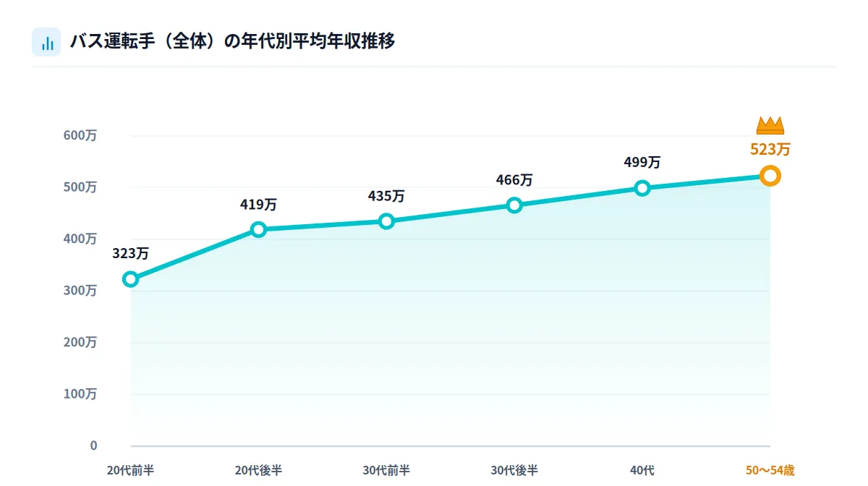Click the 419万 value label
Screen dimensions: 868x486
(x=259, y=205)
